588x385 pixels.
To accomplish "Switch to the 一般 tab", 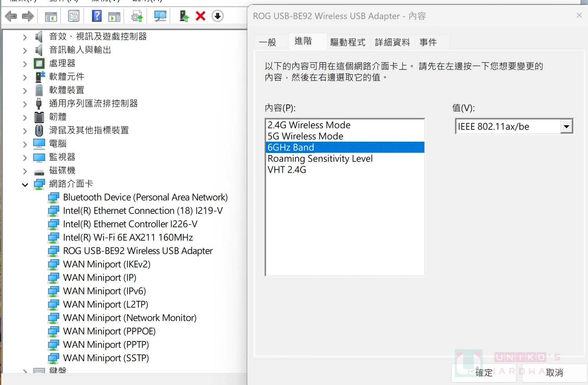I will click(x=268, y=42).
